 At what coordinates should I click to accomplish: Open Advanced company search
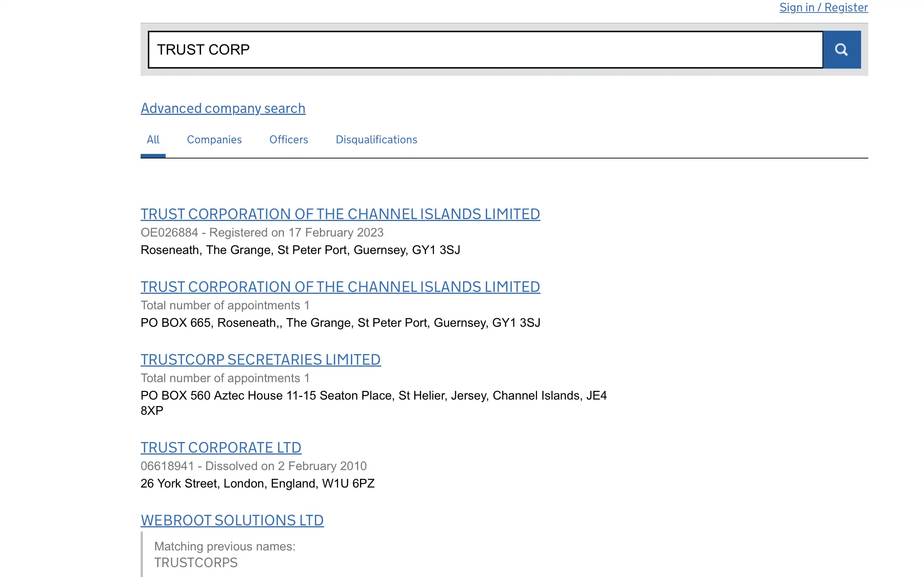tap(223, 108)
